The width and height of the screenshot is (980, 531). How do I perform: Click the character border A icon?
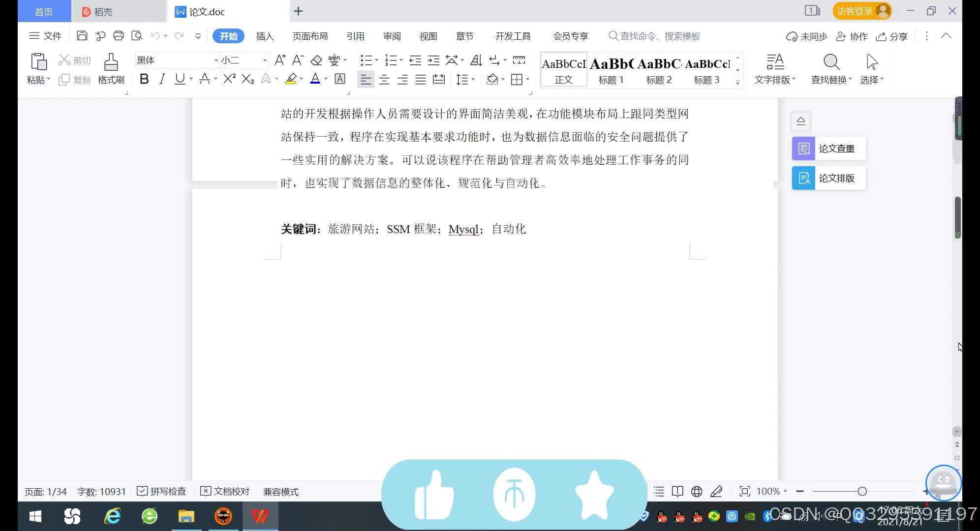point(340,79)
